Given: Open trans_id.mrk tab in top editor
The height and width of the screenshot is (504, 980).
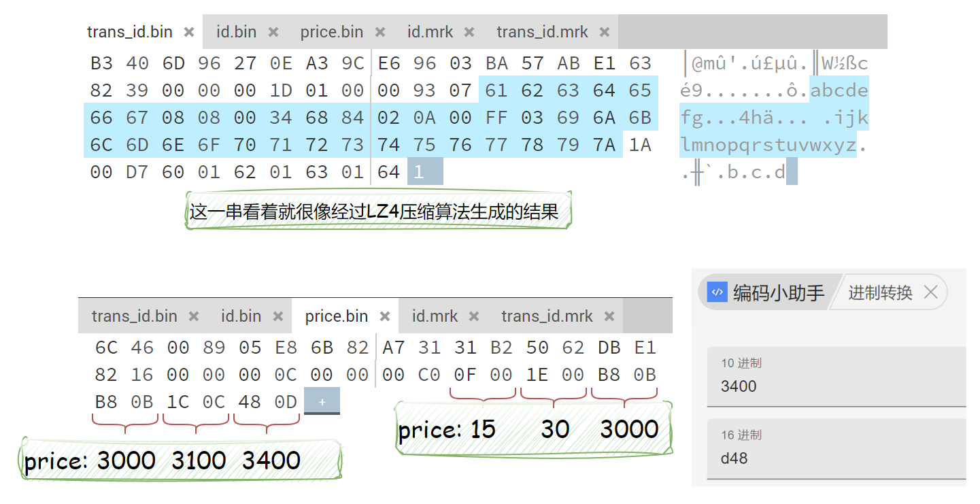Looking at the screenshot, I should pos(542,32).
